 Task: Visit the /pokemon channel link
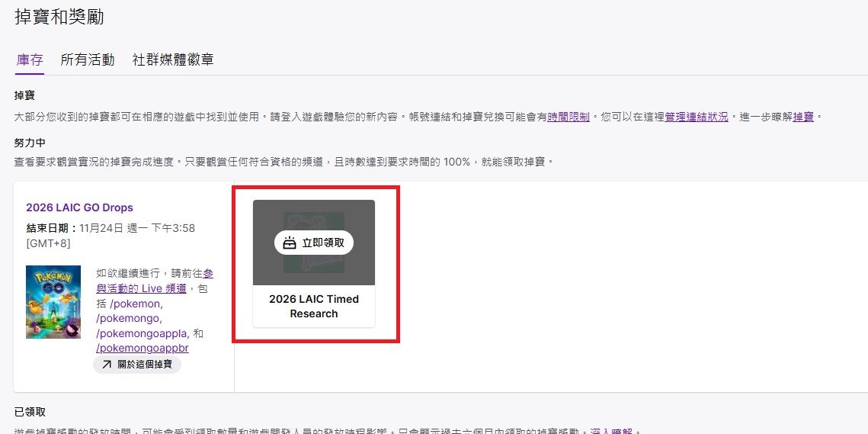click(x=137, y=304)
